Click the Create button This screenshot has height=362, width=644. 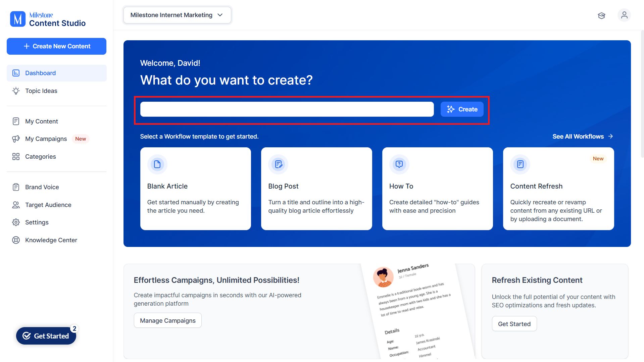(x=462, y=109)
